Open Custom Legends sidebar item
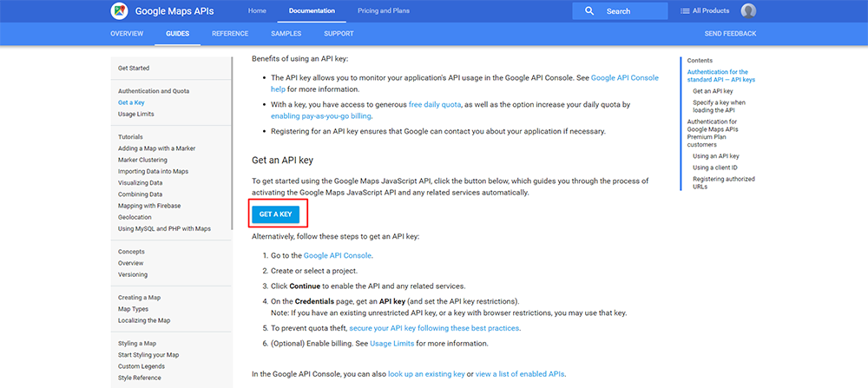868x388 pixels. pos(141,366)
